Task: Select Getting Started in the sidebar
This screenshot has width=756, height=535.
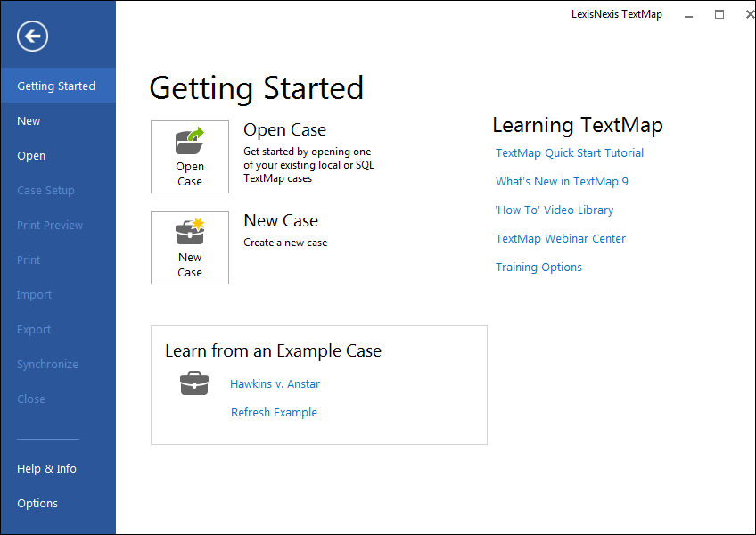Action: (x=58, y=86)
